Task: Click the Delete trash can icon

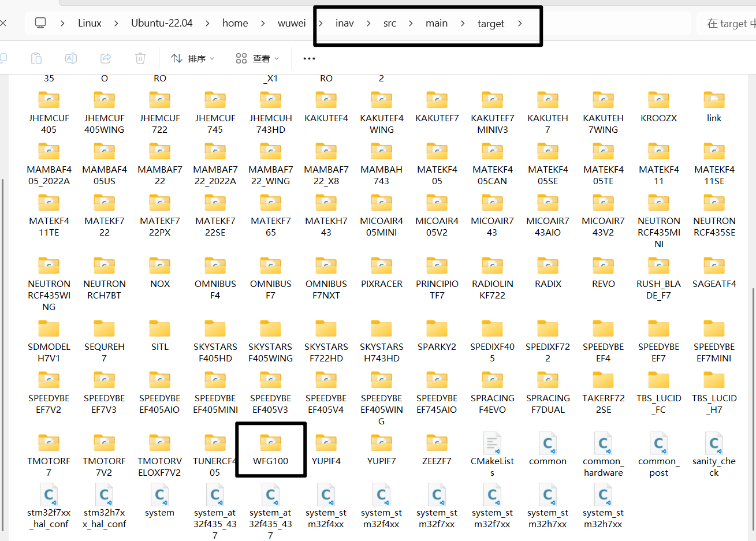Action: click(140, 58)
